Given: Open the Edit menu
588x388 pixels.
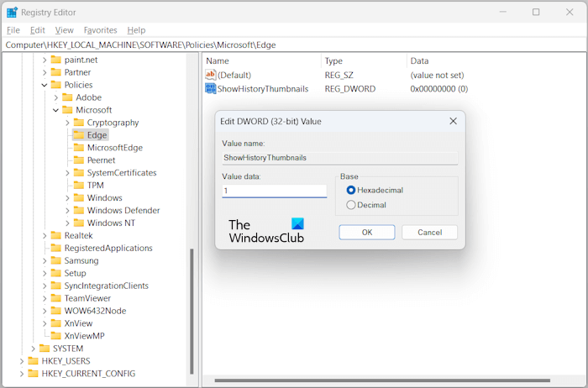Looking at the screenshot, I should click(38, 30).
